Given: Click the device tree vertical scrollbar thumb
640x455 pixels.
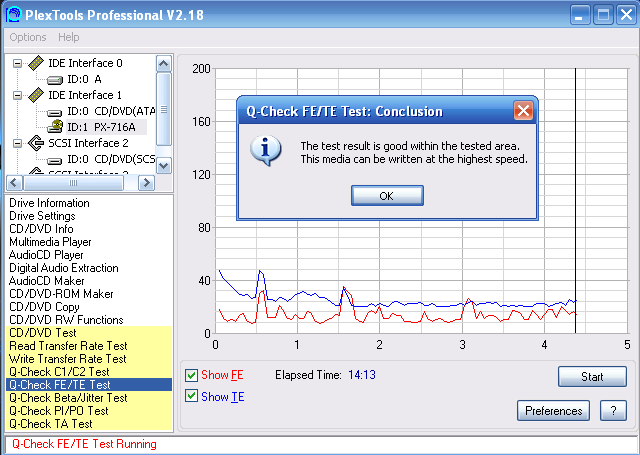Looking at the screenshot, I should tap(164, 109).
